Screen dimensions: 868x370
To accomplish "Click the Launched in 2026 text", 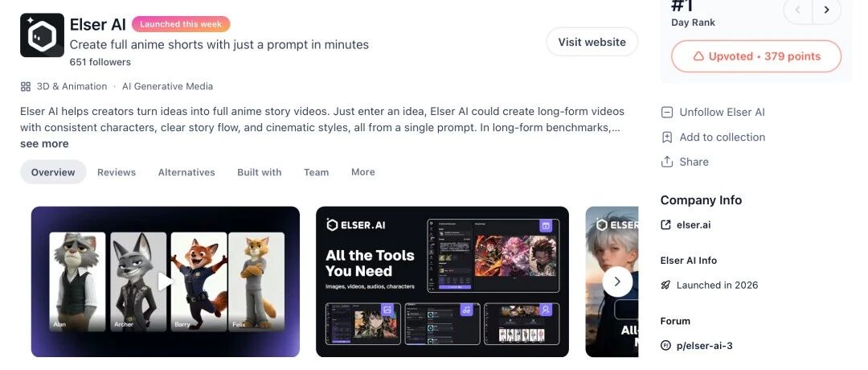I will pos(718,286).
